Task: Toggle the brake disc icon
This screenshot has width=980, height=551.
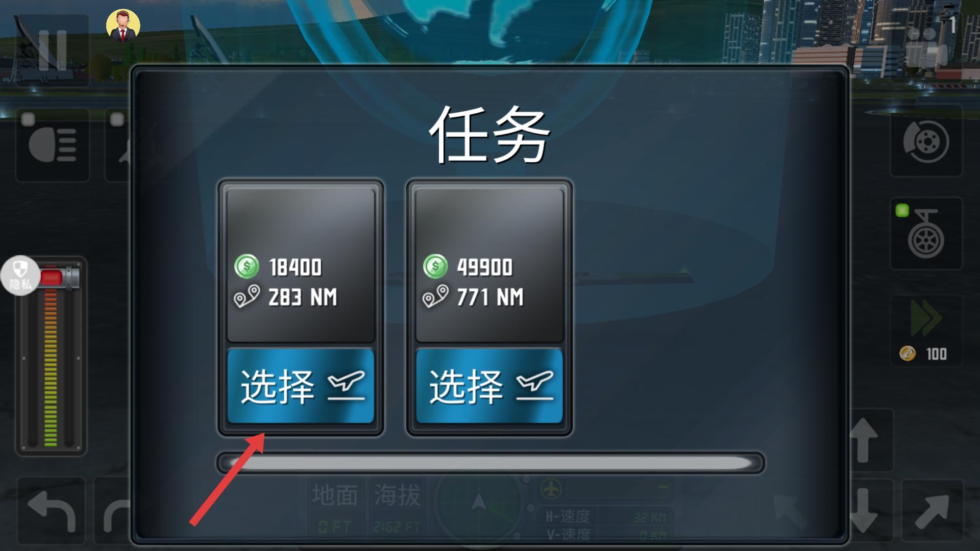Action: [926, 141]
